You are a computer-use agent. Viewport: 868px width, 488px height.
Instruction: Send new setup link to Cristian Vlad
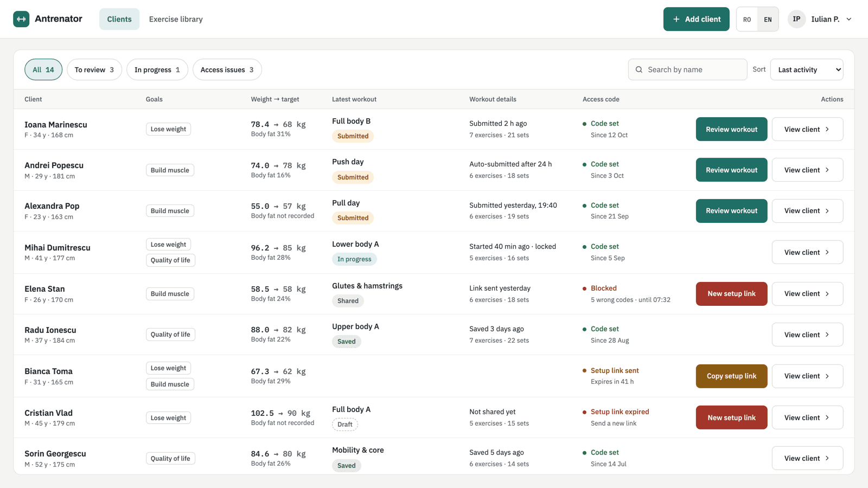click(x=731, y=418)
